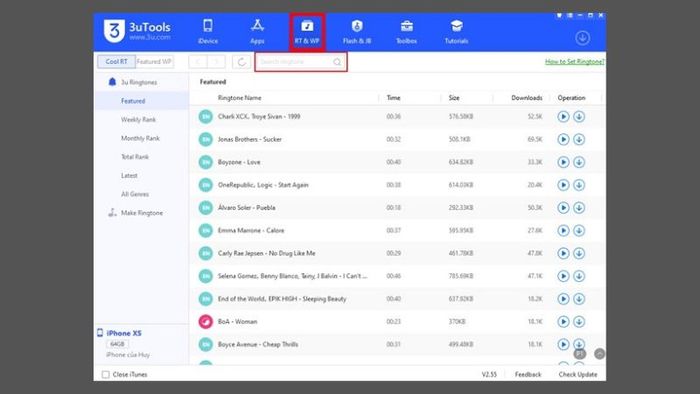Click the 3uTools logo
The image size is (700, 394).
tap(137, 31)
